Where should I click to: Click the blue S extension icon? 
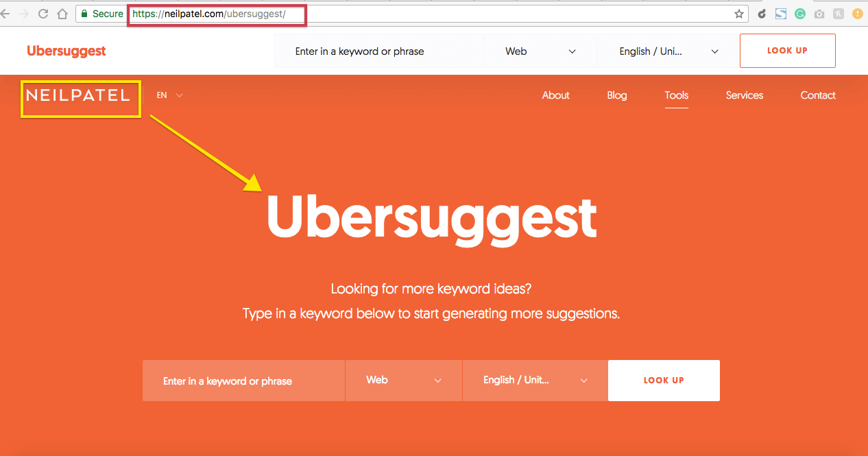point(781,14)
